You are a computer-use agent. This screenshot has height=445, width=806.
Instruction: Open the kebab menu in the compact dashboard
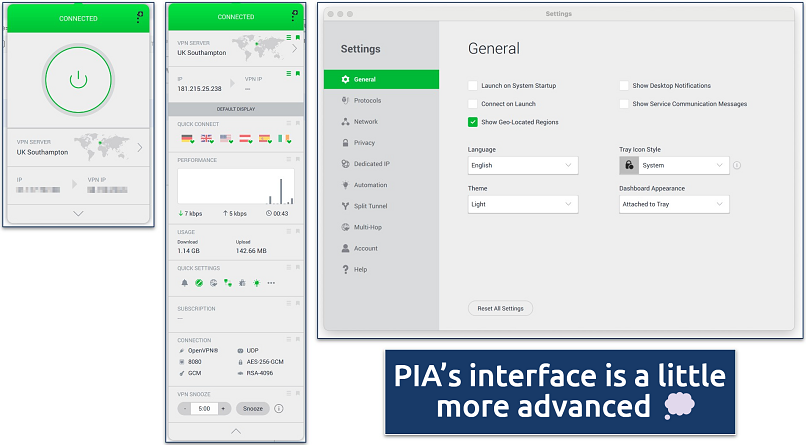pyautogui.click(x=139, y=17)
